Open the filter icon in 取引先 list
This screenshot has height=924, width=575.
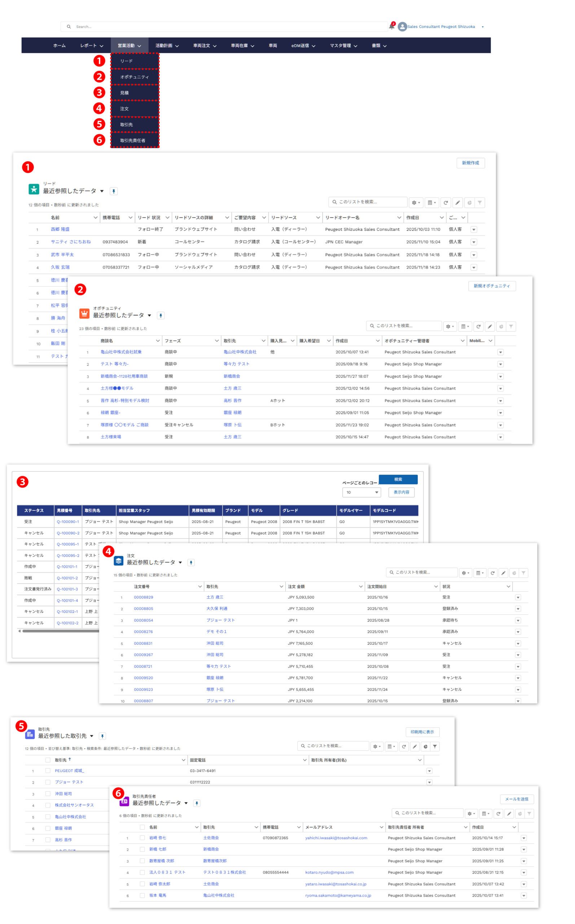(435, 746)
